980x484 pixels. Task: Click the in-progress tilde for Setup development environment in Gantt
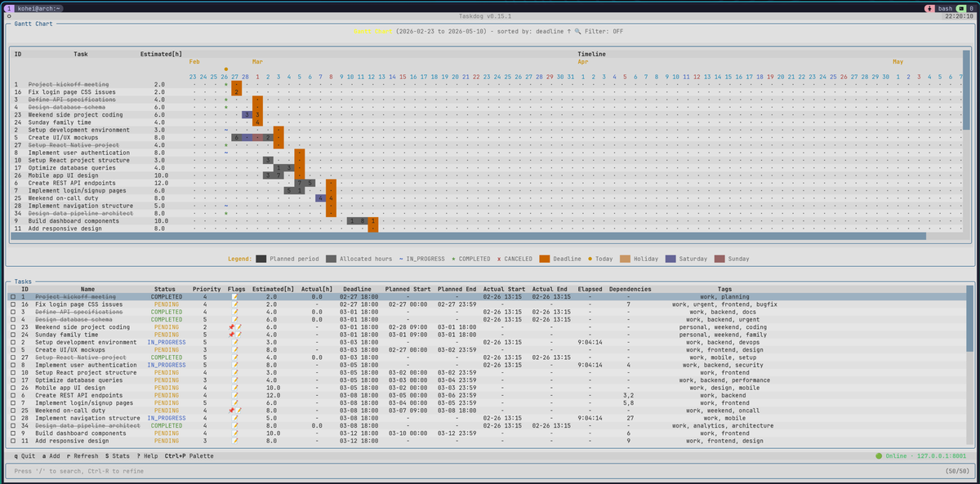pyautogui.click(x=225, y=130)
